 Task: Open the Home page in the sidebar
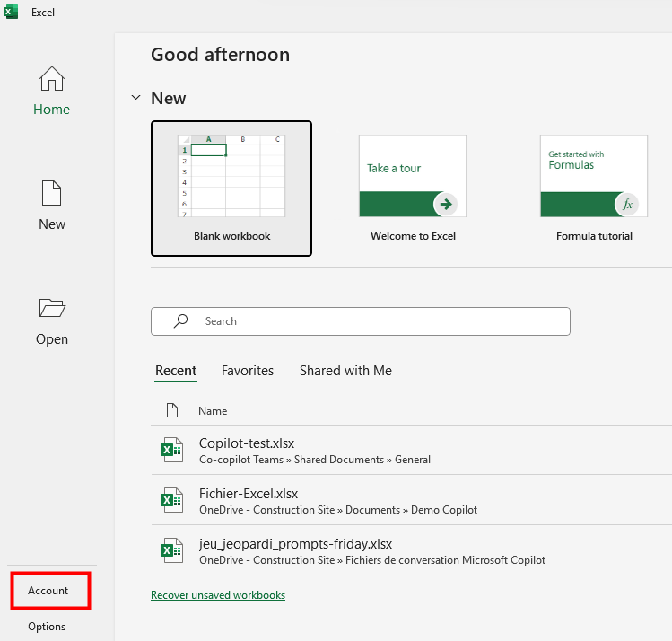click(51, 91)
